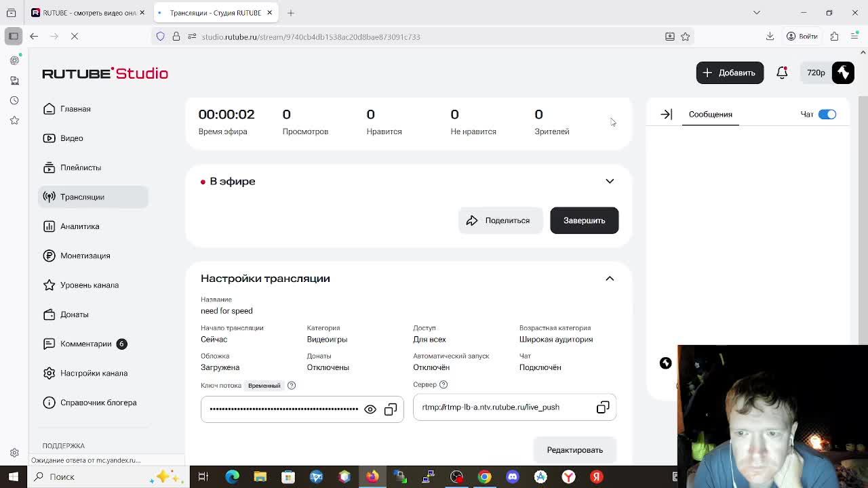The width and height of the screenshot is (868, 488).
Task: Click the floating round button near the chat
Action: pyautogui.click(x=665, y=363)
